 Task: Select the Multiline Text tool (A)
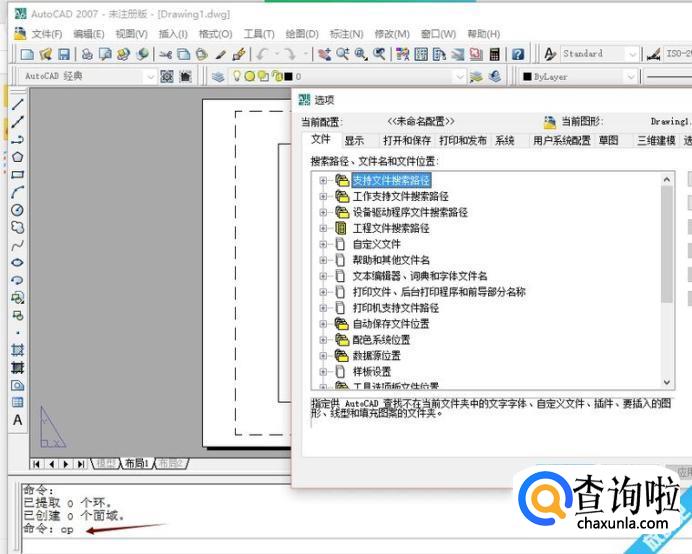[18, 420]
